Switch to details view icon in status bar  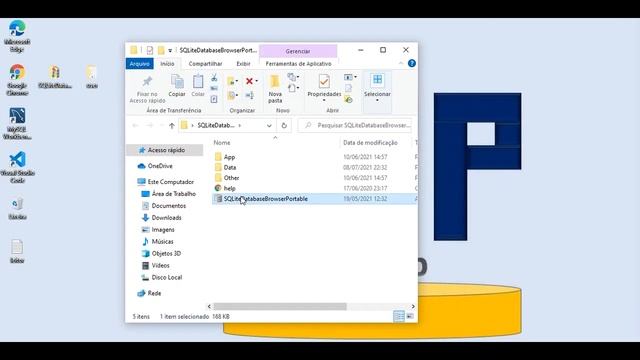click(x=399, y=316)
